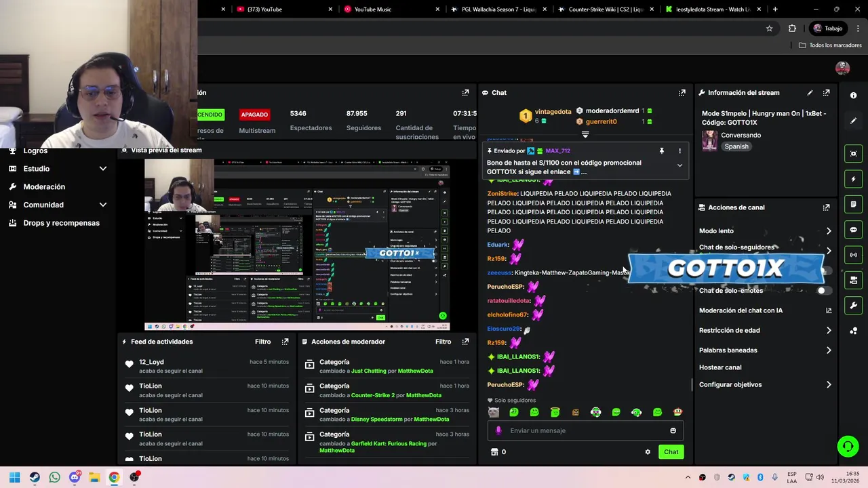Pop out the Feed de actividades panel
Image resolution: width=868 pixels, height=488 pixels.
coord(285,342)
